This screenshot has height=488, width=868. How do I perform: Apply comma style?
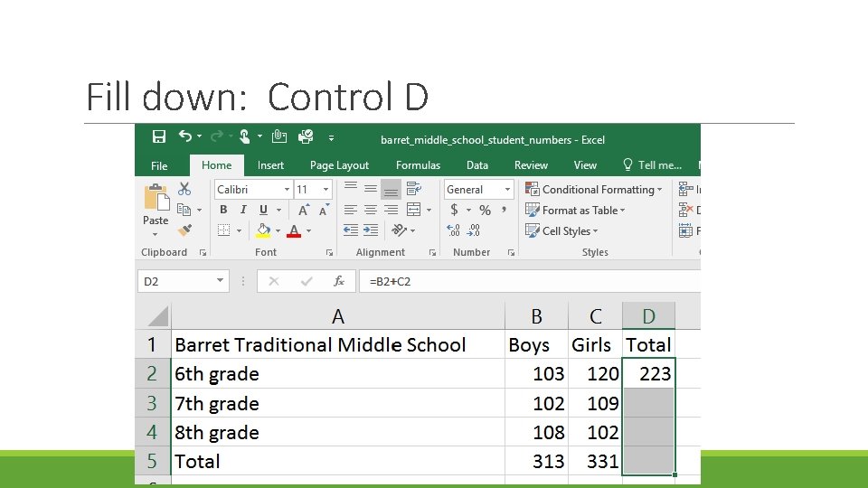click(504, 210)
